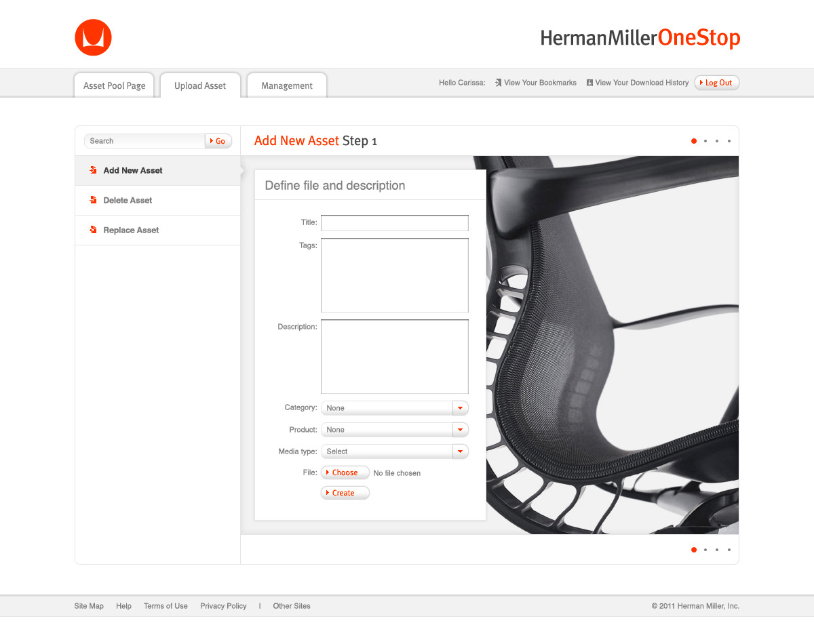Select Add New Asset in sidebar
This screenshot has height=644, width=814.
pyautogui.click(x=157, y=170)
